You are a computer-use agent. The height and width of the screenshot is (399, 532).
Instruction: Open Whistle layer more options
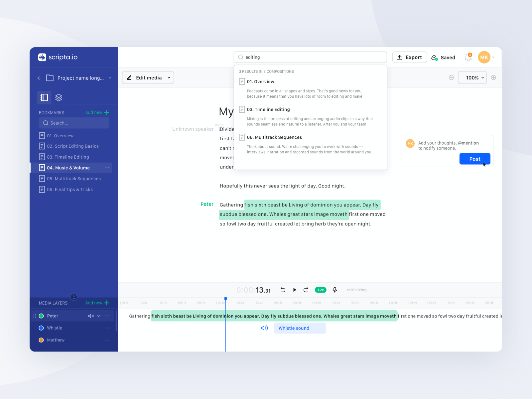tap(107, 328)
